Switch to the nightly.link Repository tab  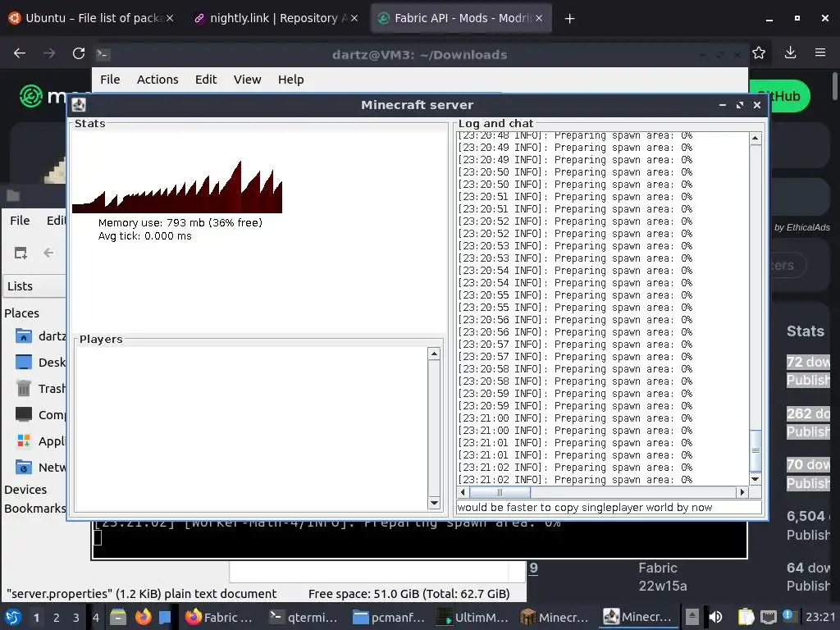tap(276, 18)
